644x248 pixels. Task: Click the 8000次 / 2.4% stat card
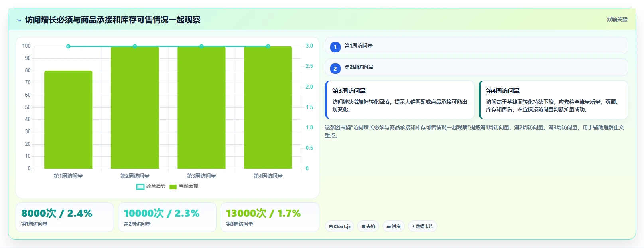[65, 217]
